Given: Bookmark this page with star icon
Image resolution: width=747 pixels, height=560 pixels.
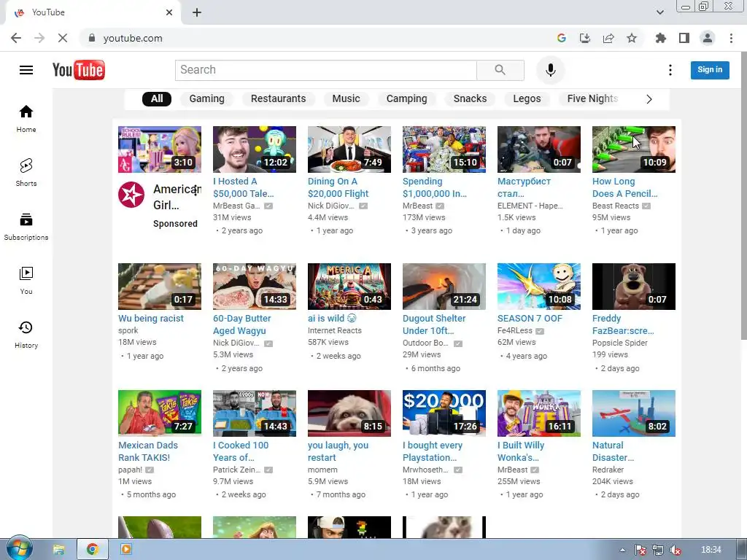Looking at the screenshot, I should 632,38.
